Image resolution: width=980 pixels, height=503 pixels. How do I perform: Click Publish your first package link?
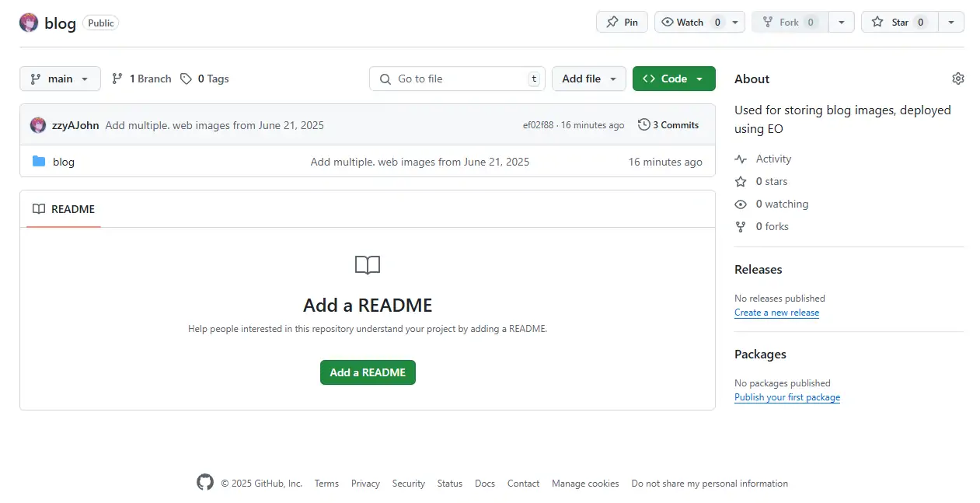coord(787,397)
